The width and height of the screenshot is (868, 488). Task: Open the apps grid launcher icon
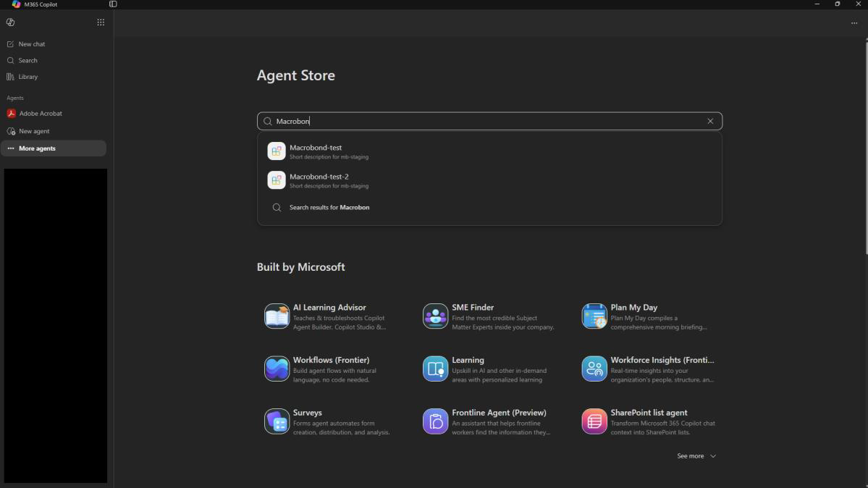pyautogui.click(x=101, y=22)
